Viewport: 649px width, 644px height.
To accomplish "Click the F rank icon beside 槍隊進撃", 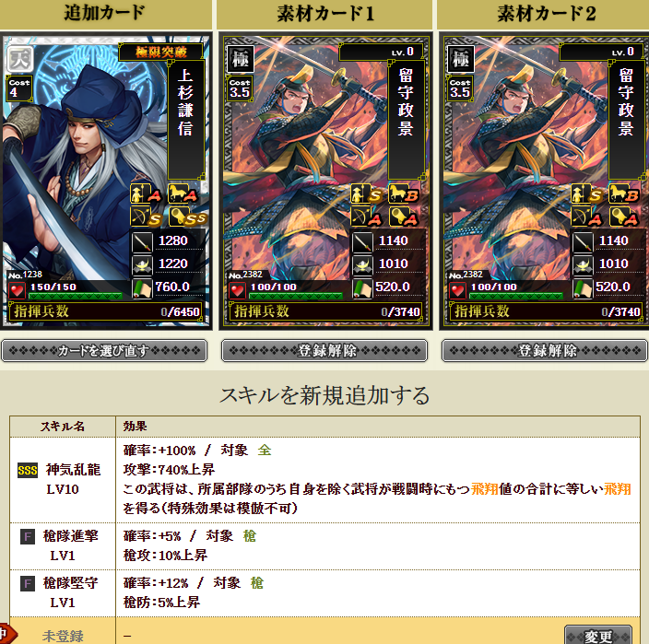I will 28,537.
